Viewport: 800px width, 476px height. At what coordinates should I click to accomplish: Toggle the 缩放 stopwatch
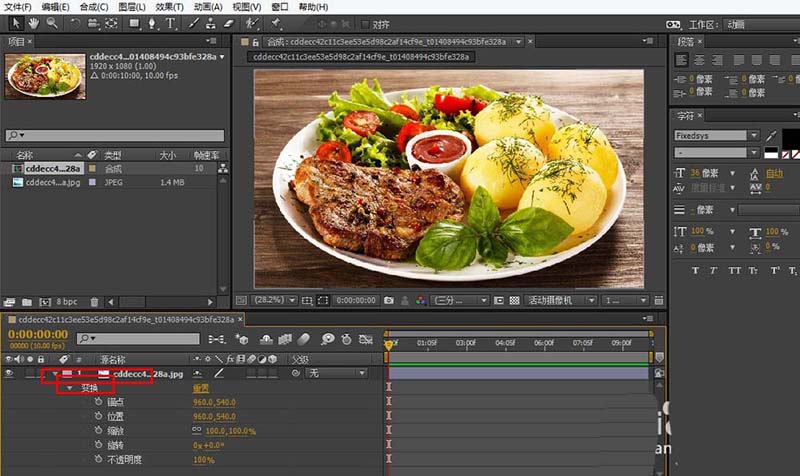98,431
